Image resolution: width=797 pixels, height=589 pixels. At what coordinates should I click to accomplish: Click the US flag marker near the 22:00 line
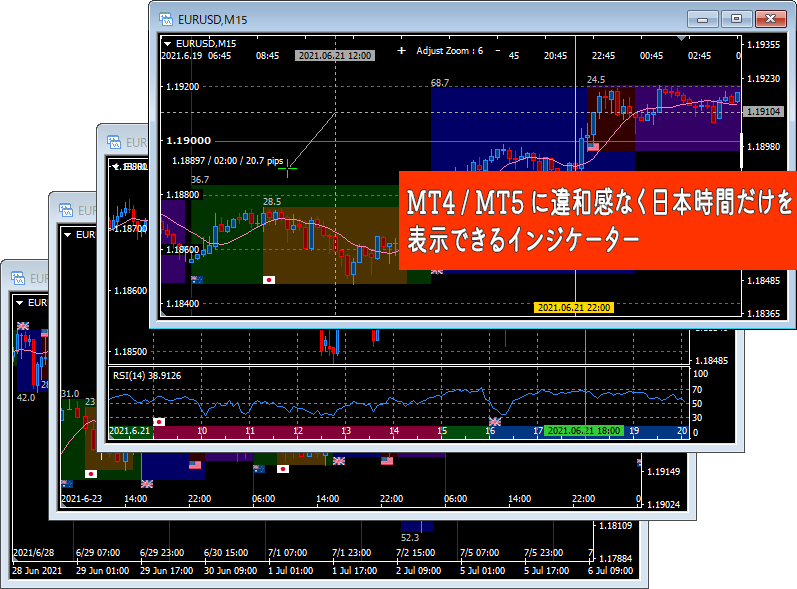(x=593, y=147)
